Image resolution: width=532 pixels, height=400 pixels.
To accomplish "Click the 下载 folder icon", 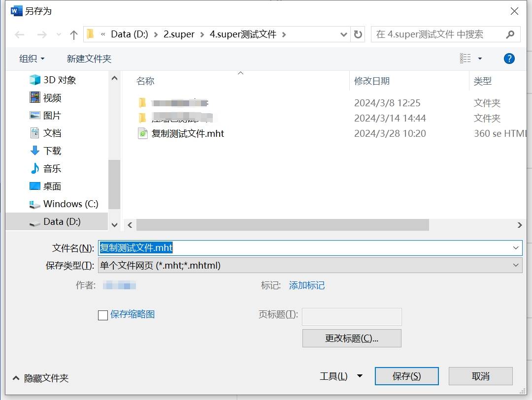I will (x=34, y=151).
